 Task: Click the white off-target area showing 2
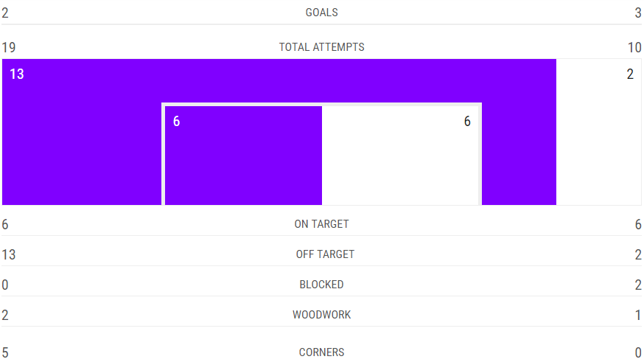tap(599, 132)
